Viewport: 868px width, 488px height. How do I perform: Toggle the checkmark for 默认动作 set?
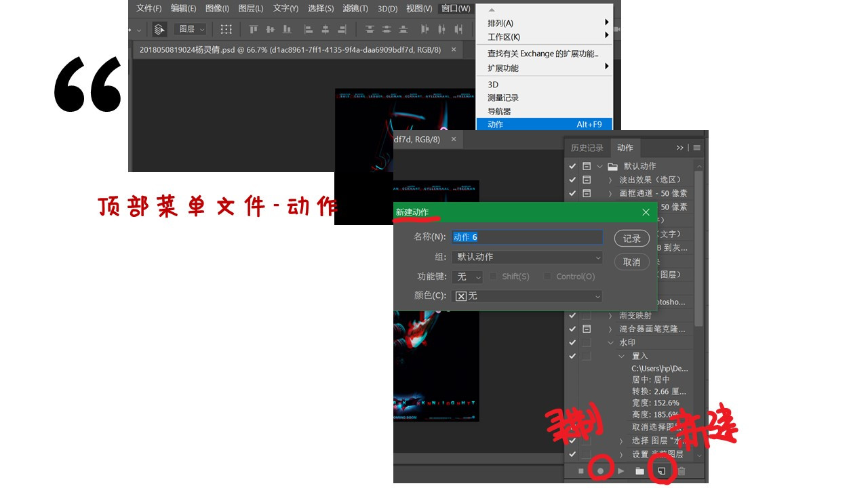coord(572,166)
